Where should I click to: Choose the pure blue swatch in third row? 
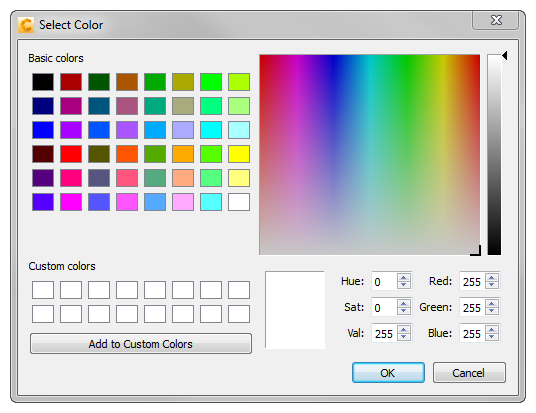tap(43, 130)
